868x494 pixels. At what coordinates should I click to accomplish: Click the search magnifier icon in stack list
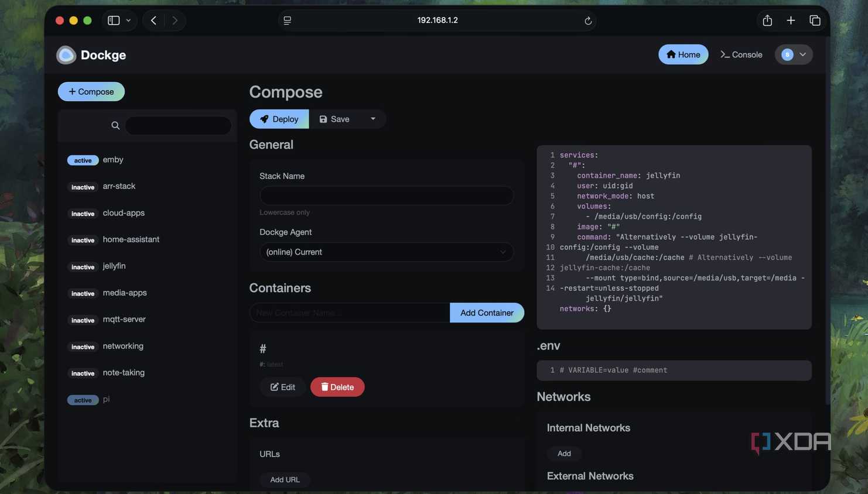point(115,125)
